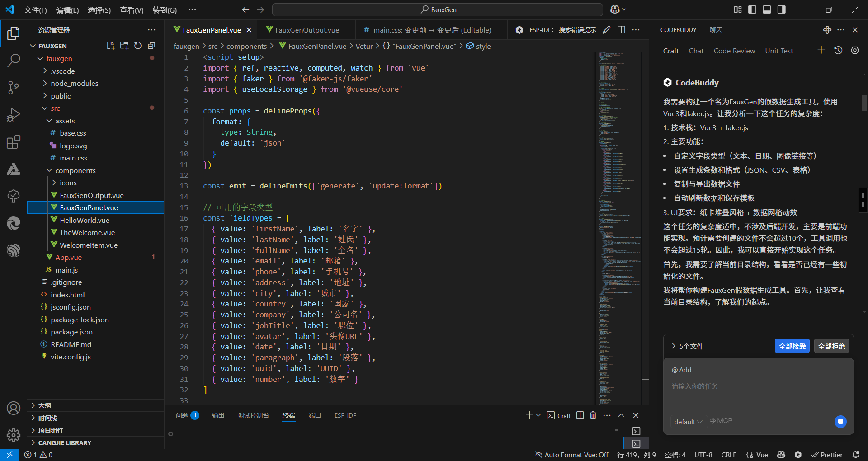Add a new terminal with plus icon
This screenshot has width=868, height=461.
529,415
